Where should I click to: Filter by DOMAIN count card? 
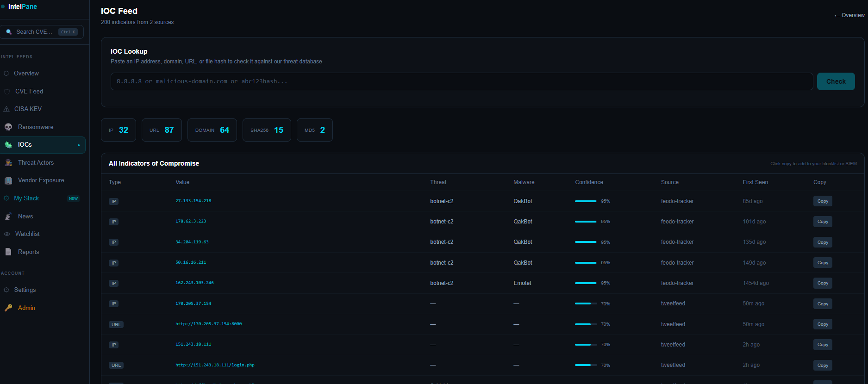tap(212, 130)
